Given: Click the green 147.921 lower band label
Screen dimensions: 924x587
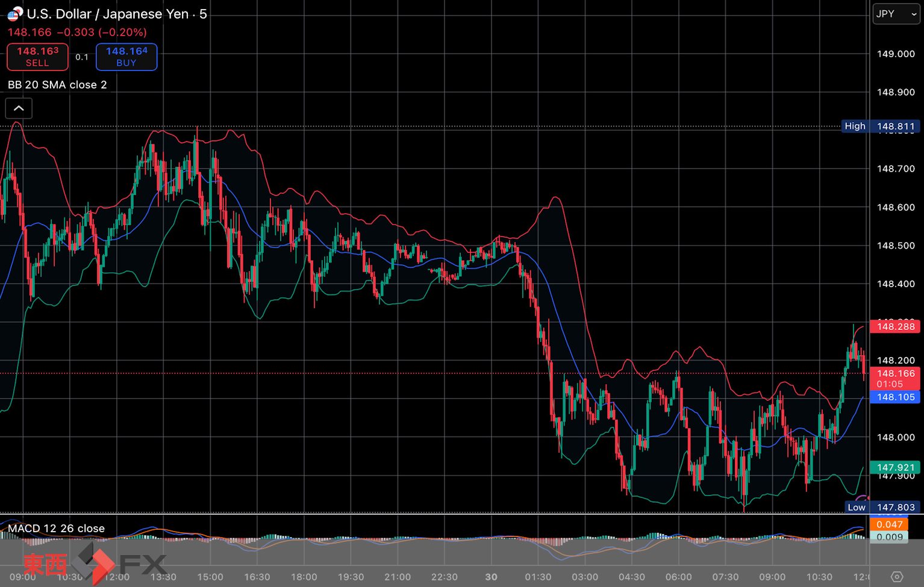Looking at the screenshot, I should [x=895, y=468].
